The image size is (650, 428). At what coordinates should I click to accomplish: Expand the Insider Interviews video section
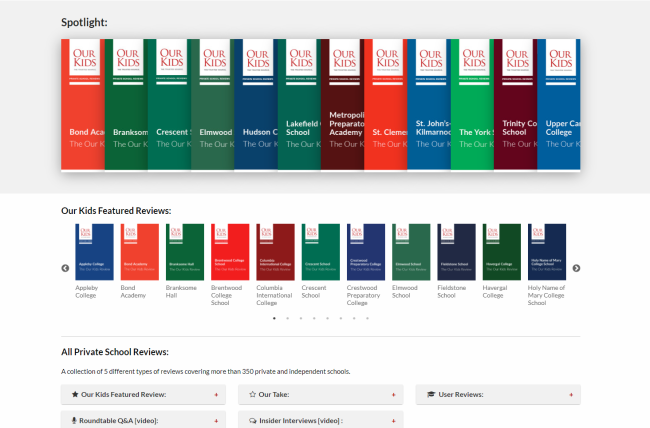coord(320,420)
